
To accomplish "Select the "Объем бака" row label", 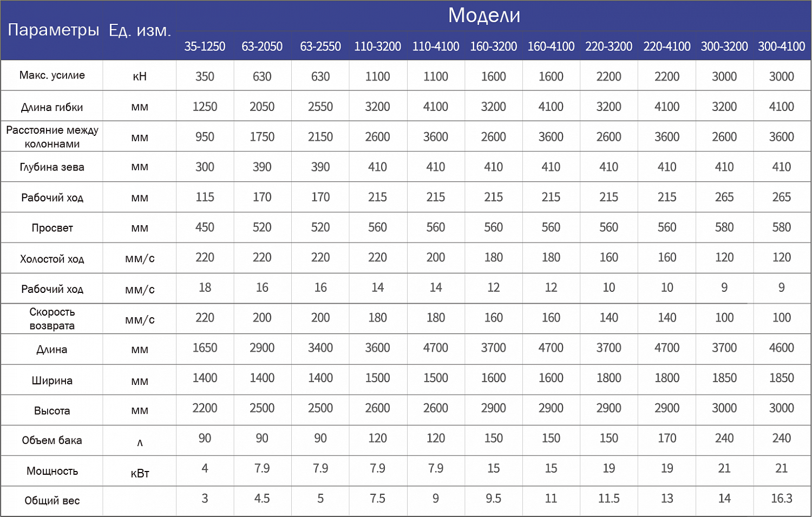I will tap(52, 441).
